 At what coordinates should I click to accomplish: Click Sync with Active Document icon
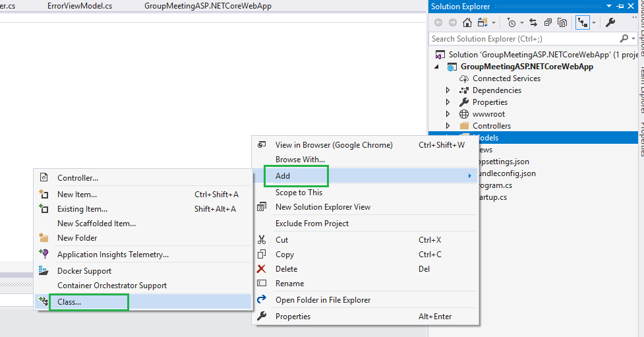[533, 22]
